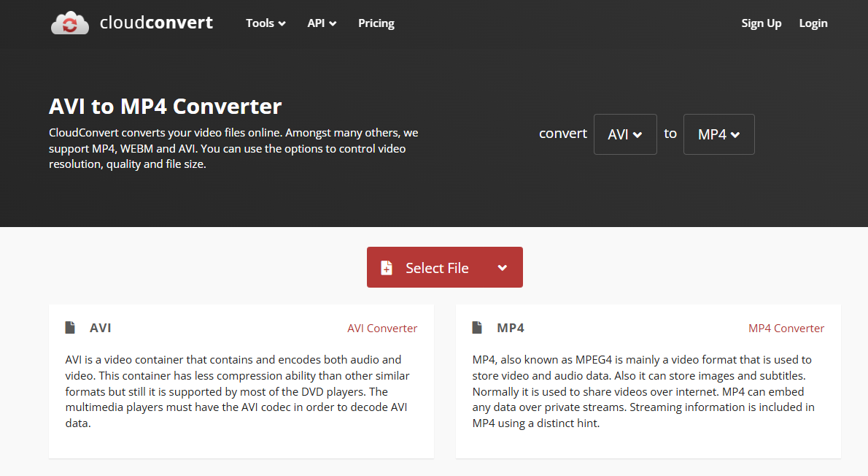
Task: Expand the Tools dropdown chevron
Action: click(x=281, y=23)
